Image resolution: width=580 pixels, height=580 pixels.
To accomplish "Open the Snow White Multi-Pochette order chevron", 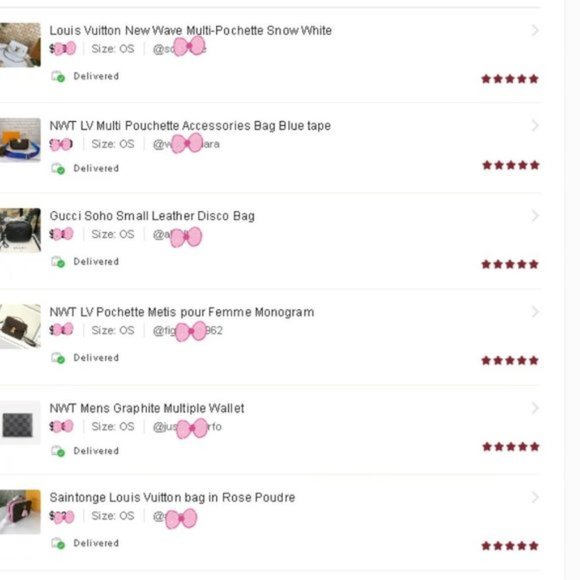I will [x=535, y=30].
